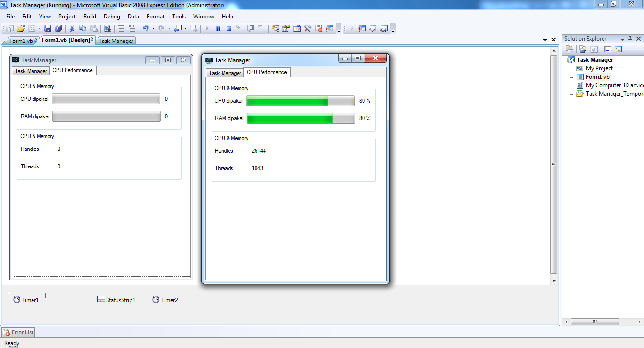Image resolution: width=644 pixels, height=348 pixels.
Task: Open the Solution Explorer window options dropdown
Action: 622,38
